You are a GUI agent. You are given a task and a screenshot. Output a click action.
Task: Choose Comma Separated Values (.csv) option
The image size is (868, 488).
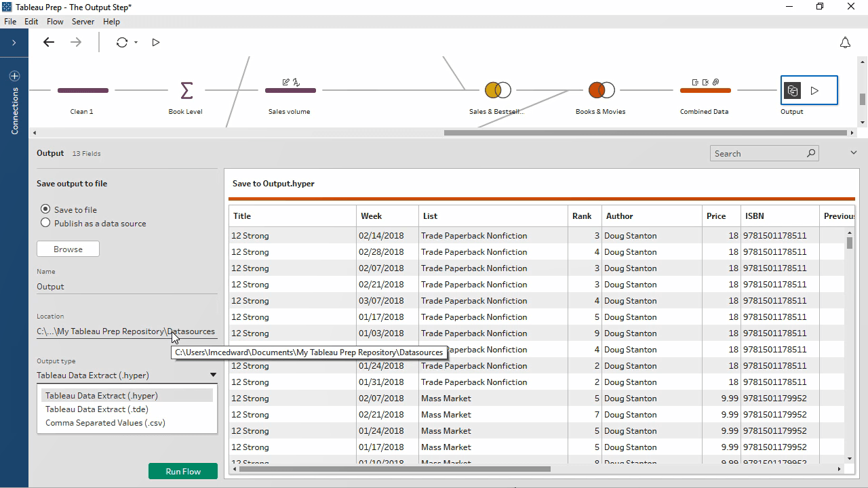(x=105, y=423)
